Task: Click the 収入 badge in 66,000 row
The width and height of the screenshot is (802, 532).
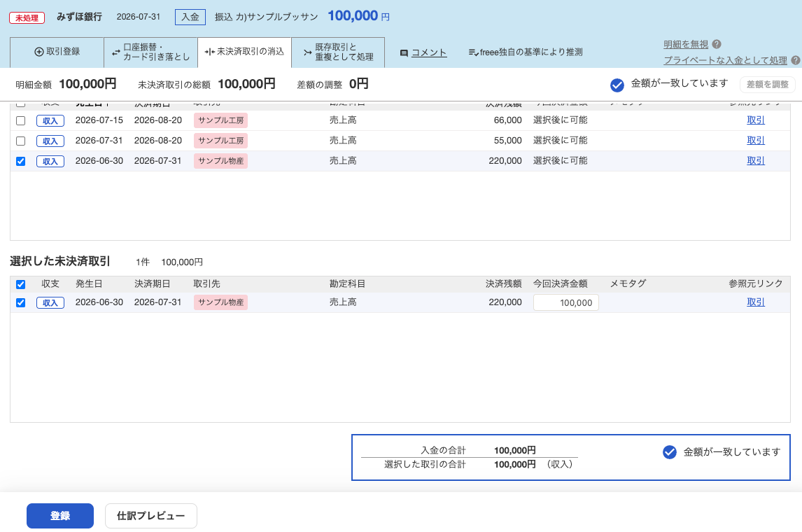Action: (50, 120)
